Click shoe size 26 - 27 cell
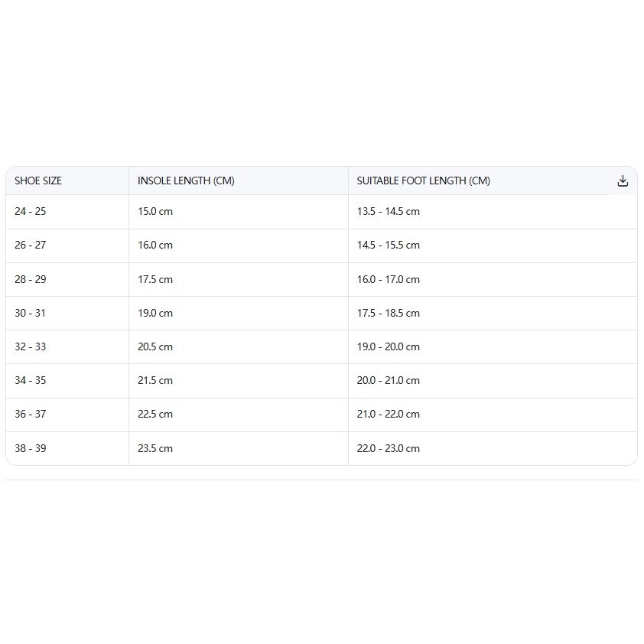This screenshot has height=644, width=644. click(67, 246)
